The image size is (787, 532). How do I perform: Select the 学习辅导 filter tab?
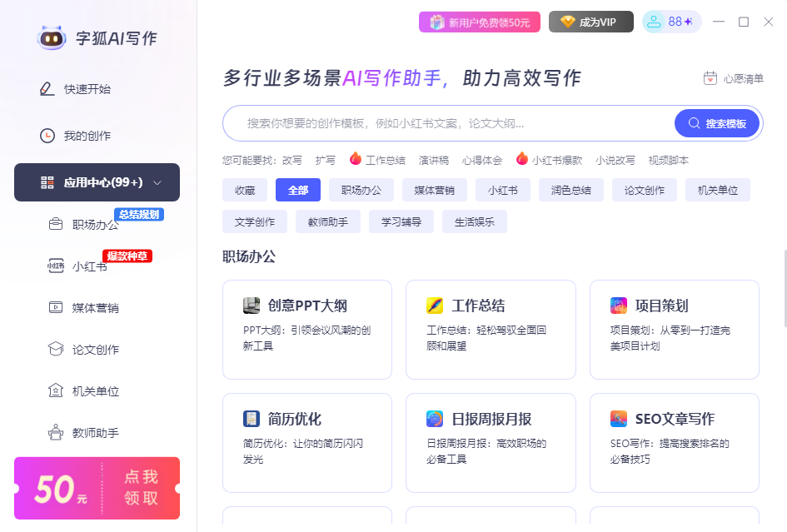click(x=401, y=221)
